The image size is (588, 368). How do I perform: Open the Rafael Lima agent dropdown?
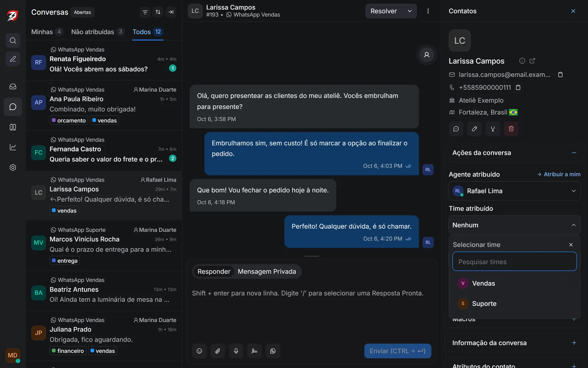tap(514, 191)
